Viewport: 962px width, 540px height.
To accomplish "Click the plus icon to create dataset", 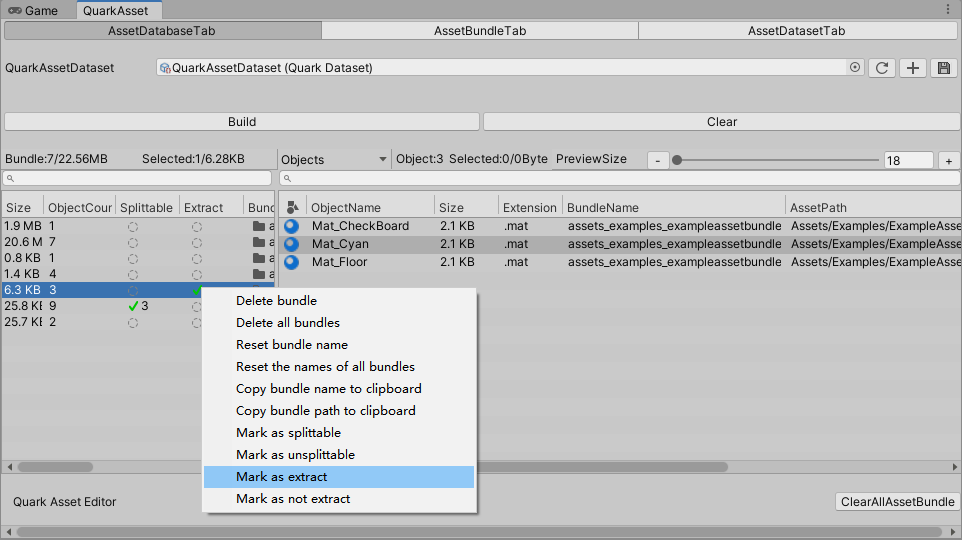I will 913,68.
